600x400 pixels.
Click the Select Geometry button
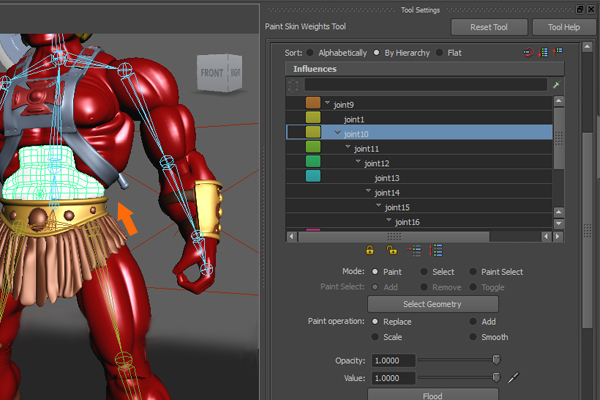(x=433, y=304)
